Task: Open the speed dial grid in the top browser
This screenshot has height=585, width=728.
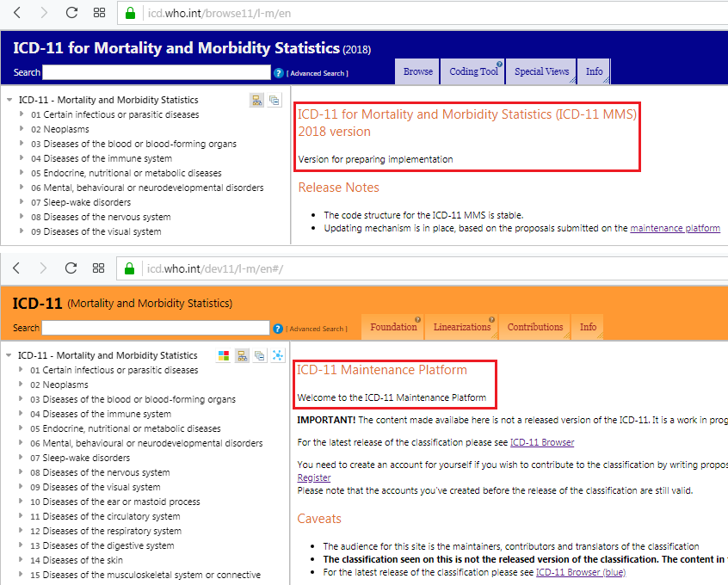Action: 99,13
